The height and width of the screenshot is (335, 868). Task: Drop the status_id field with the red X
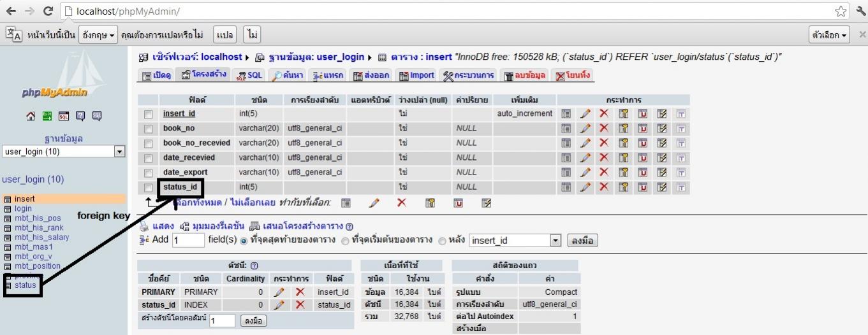tap(604, 187)
